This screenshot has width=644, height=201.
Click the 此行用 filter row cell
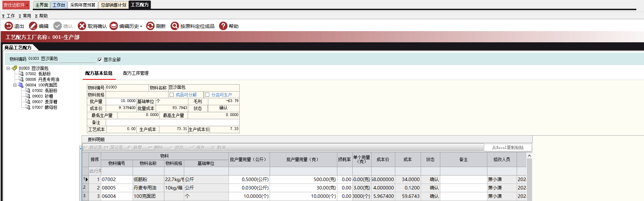pyautogui.click(x=95, y=171)
